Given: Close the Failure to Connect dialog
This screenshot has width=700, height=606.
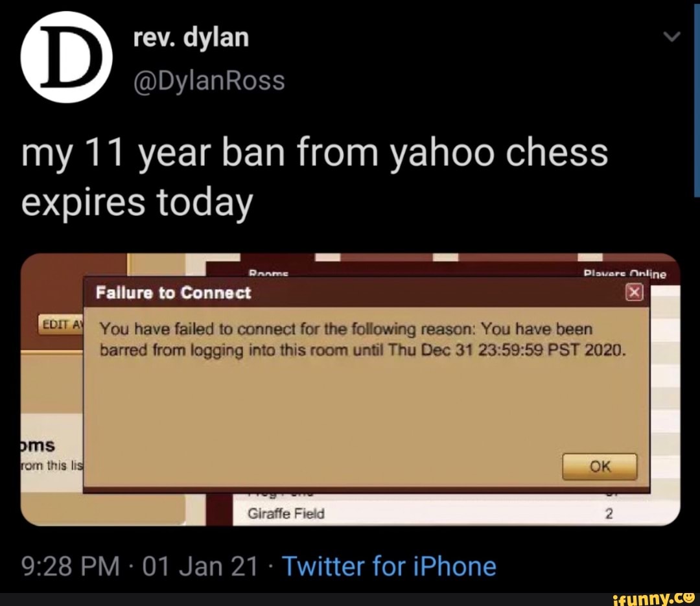Looking at the screenshot, I should coord(635,292).
